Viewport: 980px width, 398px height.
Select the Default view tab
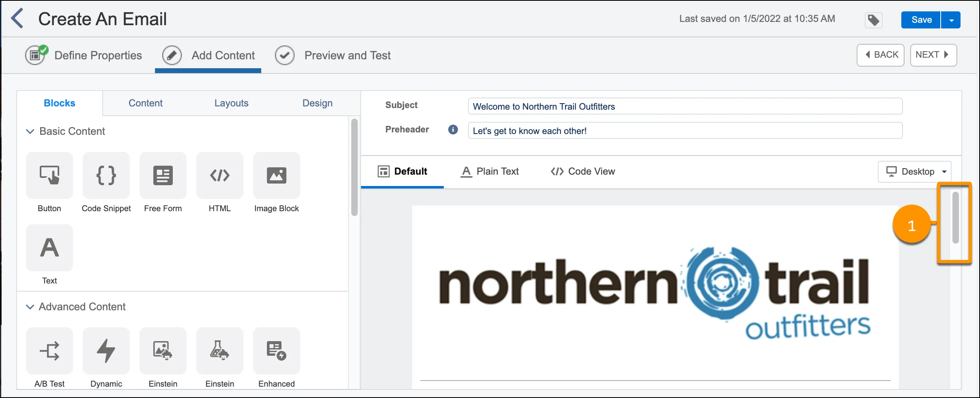[402, 171]
